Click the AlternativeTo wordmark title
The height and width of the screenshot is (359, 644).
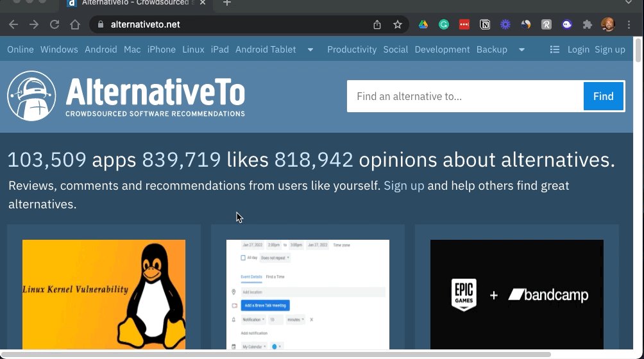pos(155,92)
